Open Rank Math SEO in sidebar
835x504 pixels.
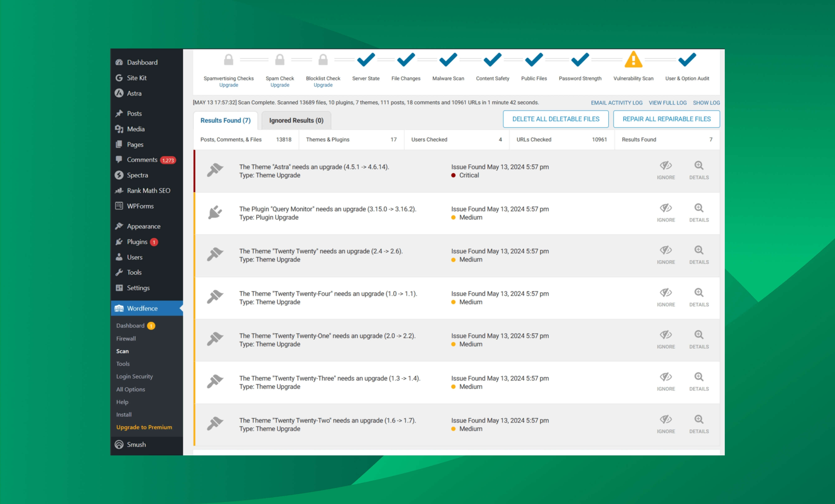coord(148,191)
